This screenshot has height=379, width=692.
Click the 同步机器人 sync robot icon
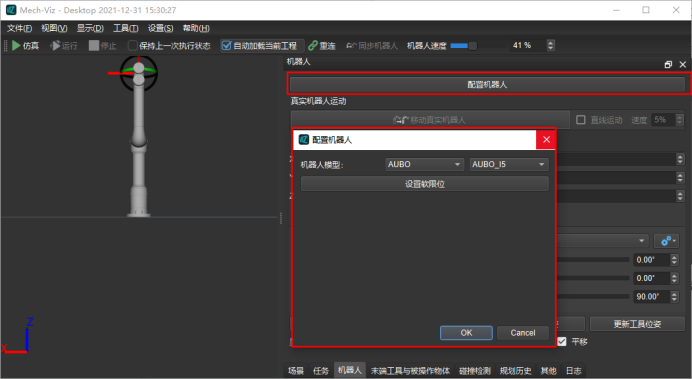[351, 45]
